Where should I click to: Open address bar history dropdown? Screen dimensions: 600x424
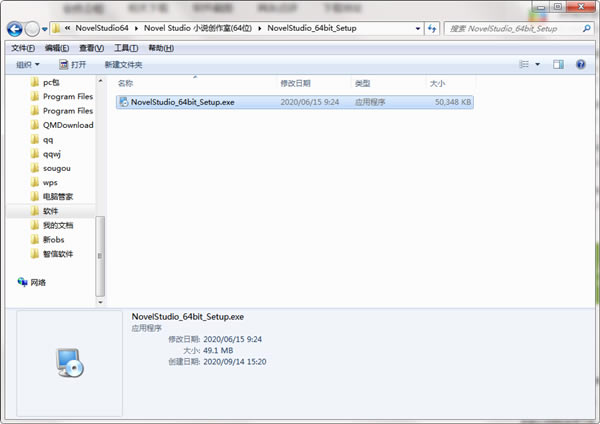click(x=418, y=29)
